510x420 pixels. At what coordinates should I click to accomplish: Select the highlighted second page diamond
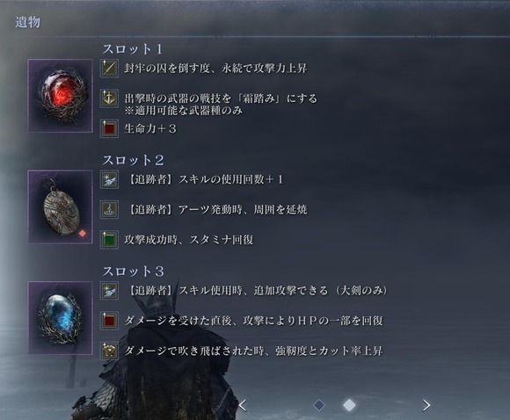point(349,405)
